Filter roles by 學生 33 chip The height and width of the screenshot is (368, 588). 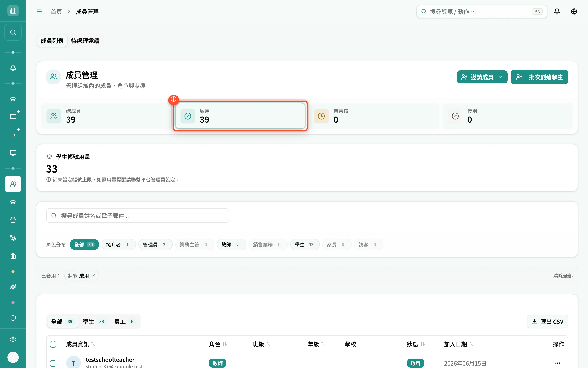point(305,245)
